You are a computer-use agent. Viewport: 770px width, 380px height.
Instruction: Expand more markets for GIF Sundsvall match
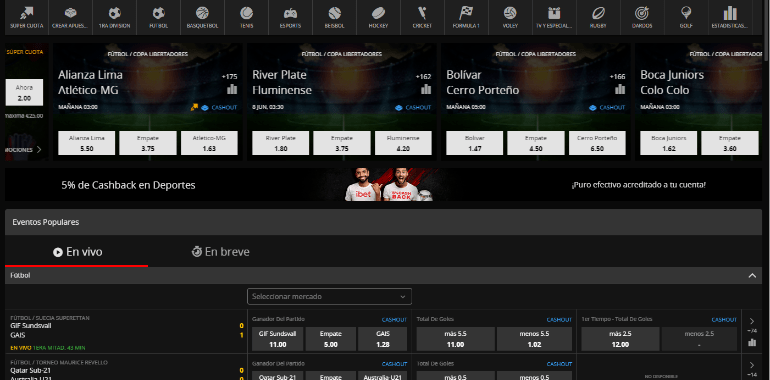pyautogui.click(x=752, y=321)
